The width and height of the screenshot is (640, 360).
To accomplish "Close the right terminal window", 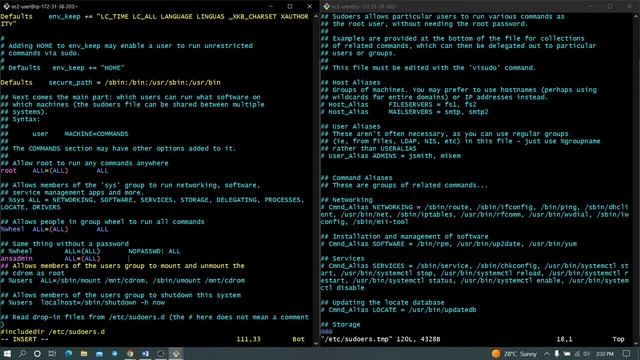I will click(x=629, y=6).
